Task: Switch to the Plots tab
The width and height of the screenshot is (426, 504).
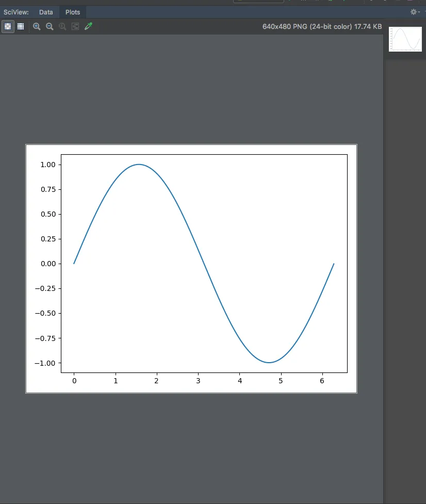Action: [x=73, y=12]
